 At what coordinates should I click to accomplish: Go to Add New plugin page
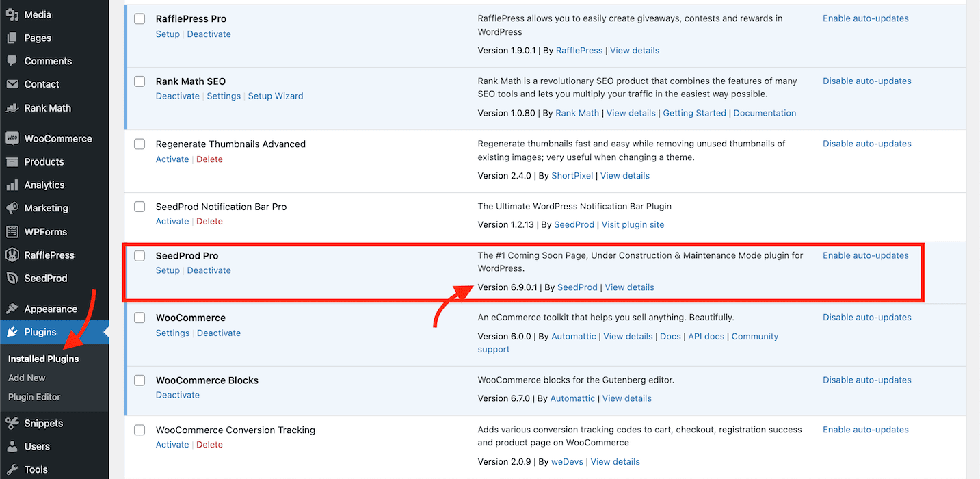coord(27,378)
